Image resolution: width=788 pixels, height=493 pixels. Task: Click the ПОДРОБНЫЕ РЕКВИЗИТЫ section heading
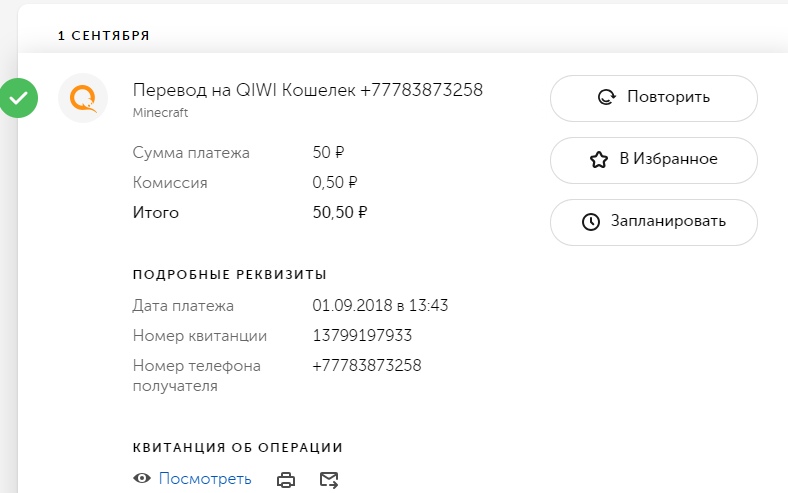230,274
